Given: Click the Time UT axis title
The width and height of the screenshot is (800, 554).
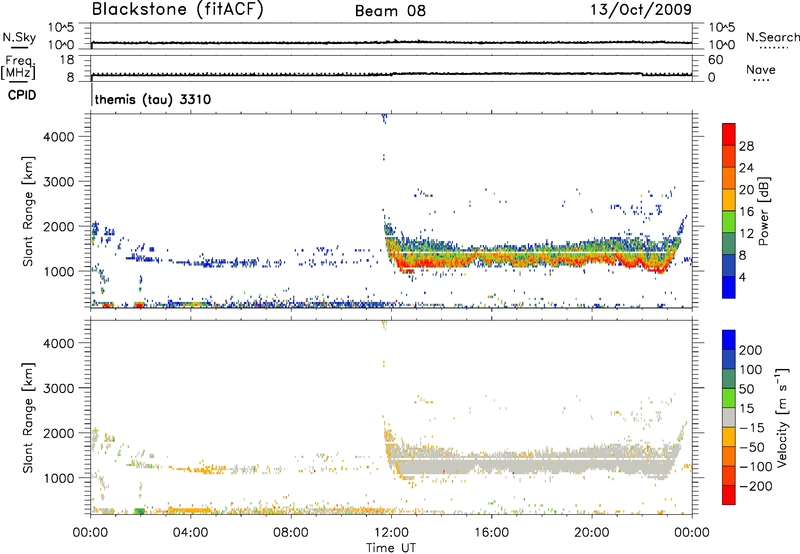Looking at the screenshot, I should click(x=391, y=548).
